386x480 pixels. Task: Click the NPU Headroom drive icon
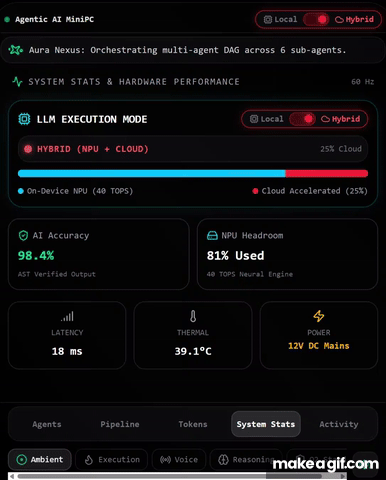[x=212, y=236]
